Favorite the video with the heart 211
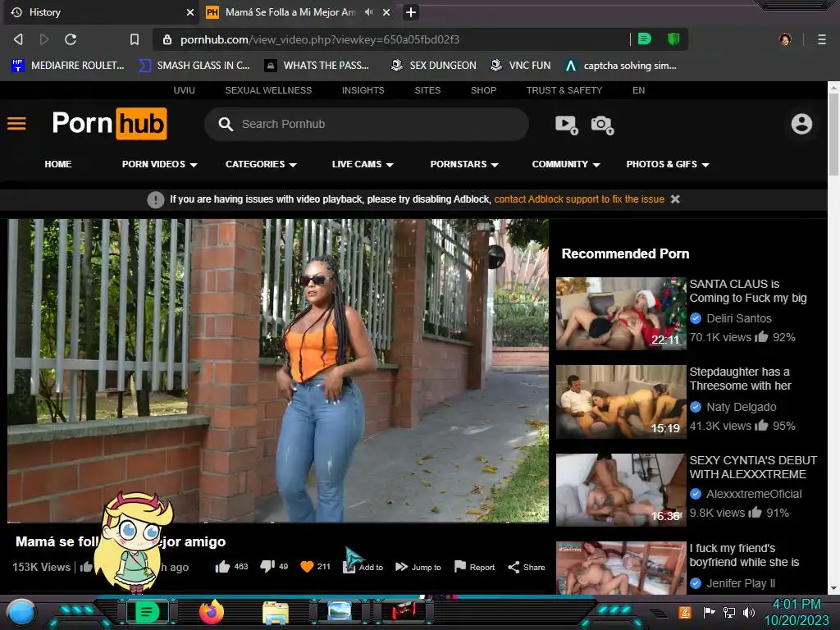The width and height of the screenshot is (840, 630). (315, 567)
